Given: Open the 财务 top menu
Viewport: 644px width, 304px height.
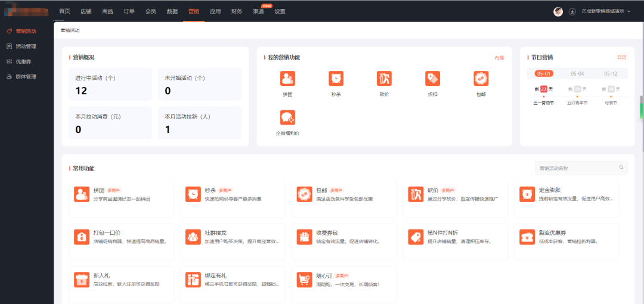Looking at the screenshot, I should click(237, 11).
